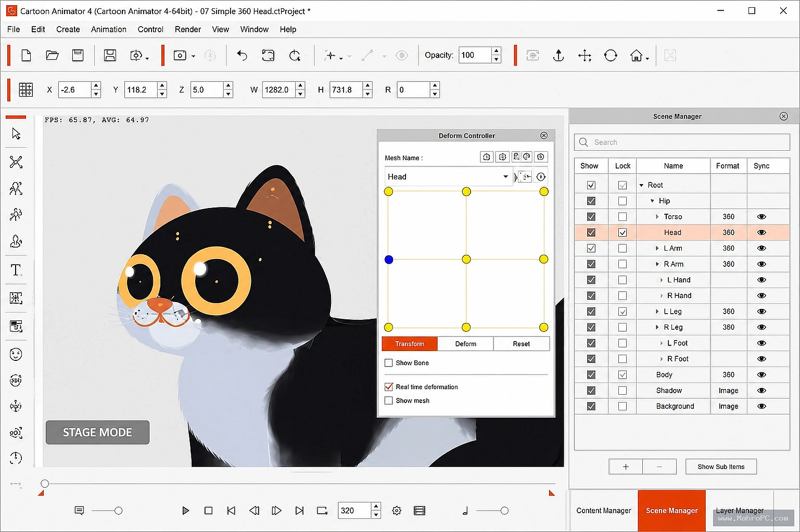
Task: Click the New Project icon
Action: [x=26, y=55]
